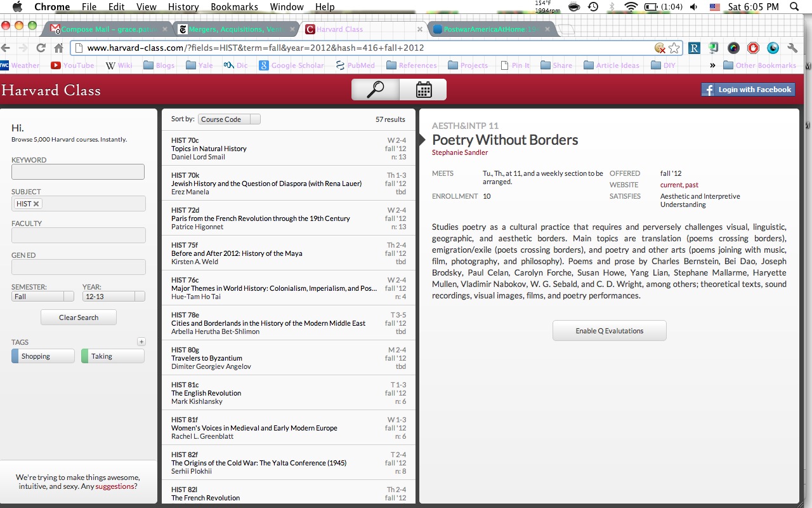
Task: Open the Google Scholar bookmark
Action: [x=291, y=65]
